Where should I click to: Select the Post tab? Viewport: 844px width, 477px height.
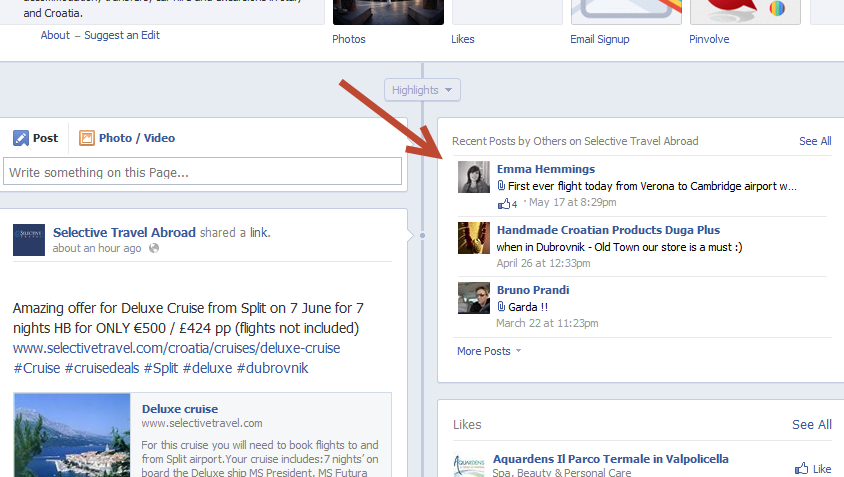click(x=36, y=138)
